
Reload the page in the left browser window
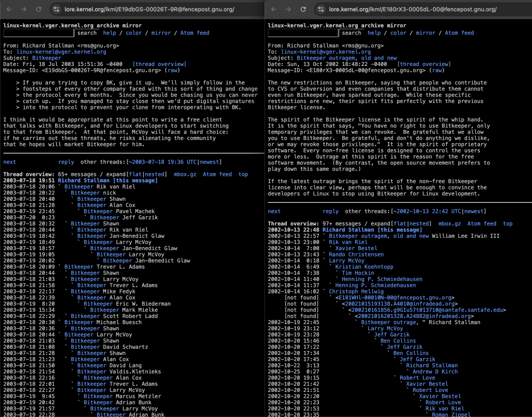pyautogui.click(x=39, y=9)
